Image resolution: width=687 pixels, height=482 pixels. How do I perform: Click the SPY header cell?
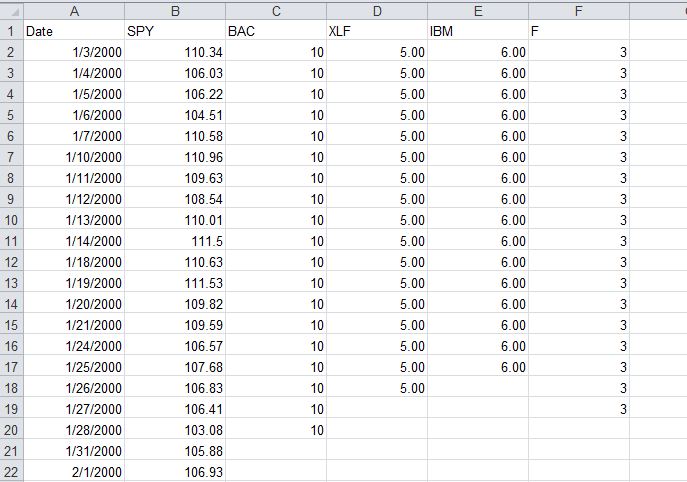[175, 31]
